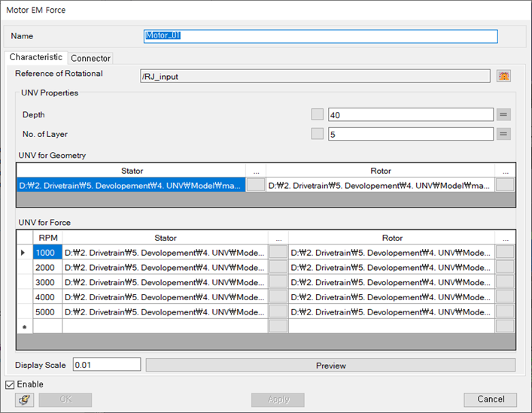Click the Rotor path cell in 4000 RPM row
Screen dimensions: 532x413
pyautogui.click(x=391, y=296)
